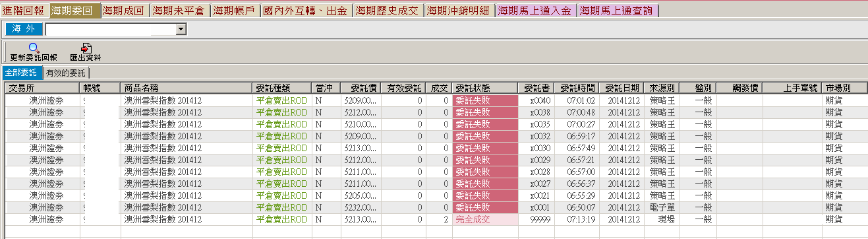
Task: Click the 上手單號 column header
Action: coord(792,88)
